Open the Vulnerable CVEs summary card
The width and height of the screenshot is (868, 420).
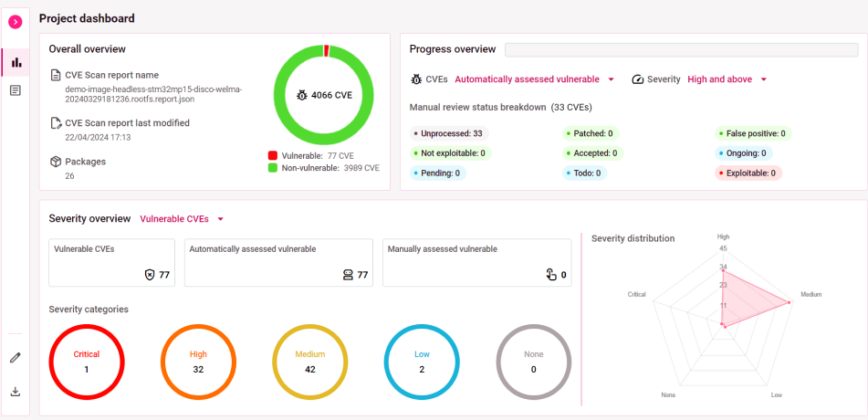[x=112, y=263]
